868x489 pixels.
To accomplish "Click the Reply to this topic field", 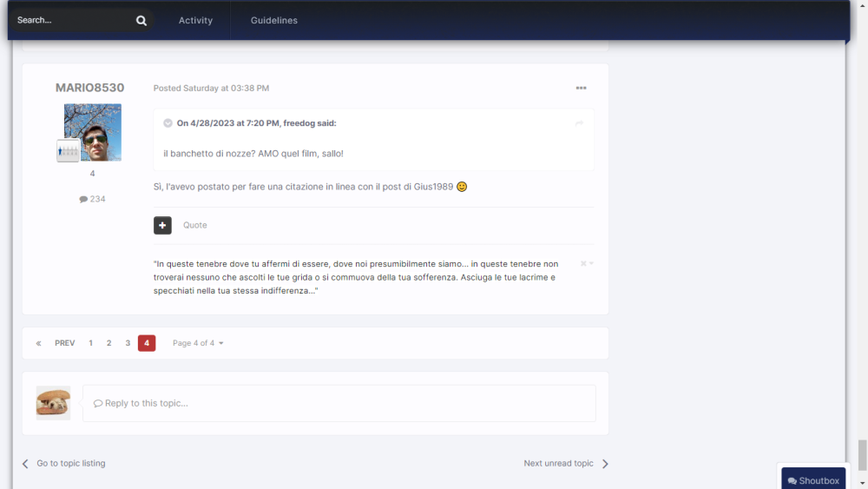I will 339,403.
